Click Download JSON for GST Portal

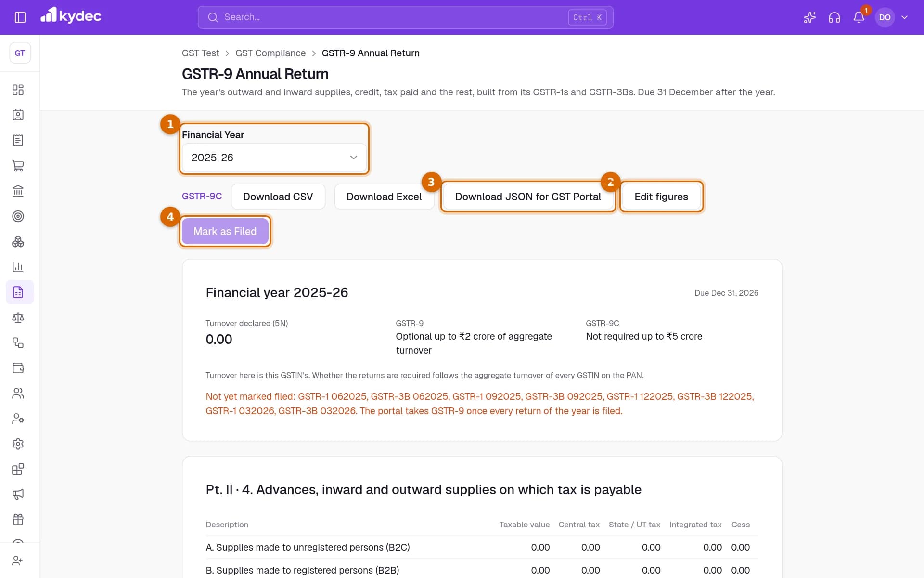pos(528,197)
